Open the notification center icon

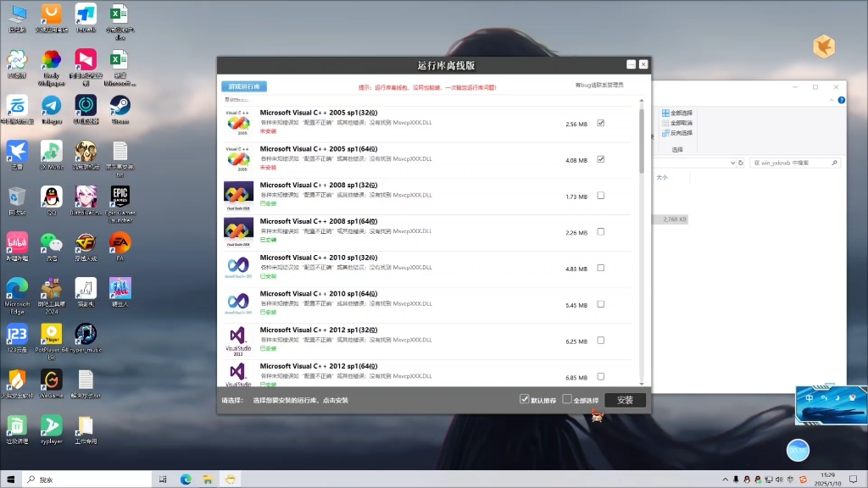tap(853, 480)
